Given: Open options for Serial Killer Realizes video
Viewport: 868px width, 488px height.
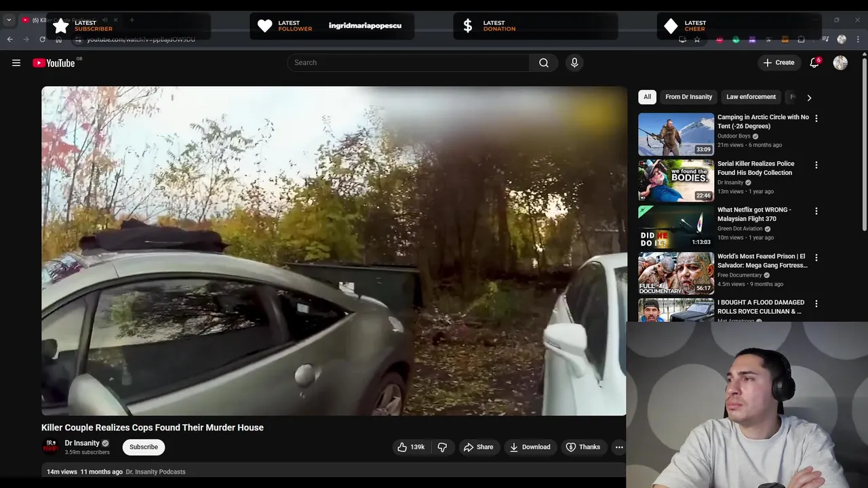Looking at the screenshot, I should coord(816,165).
